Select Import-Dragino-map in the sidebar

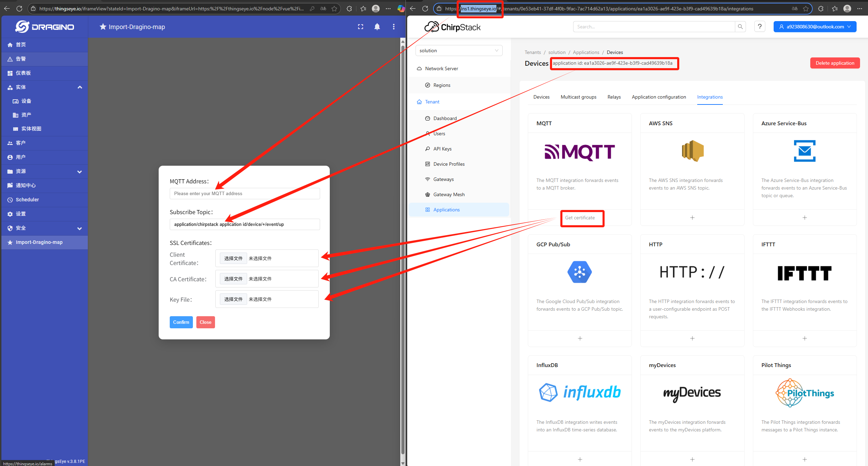(45, 242)
